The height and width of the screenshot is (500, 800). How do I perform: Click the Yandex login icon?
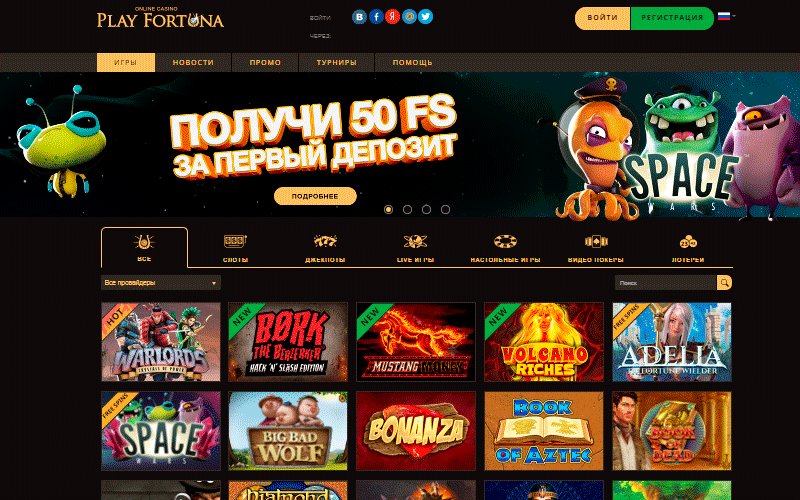coord(392,17)
